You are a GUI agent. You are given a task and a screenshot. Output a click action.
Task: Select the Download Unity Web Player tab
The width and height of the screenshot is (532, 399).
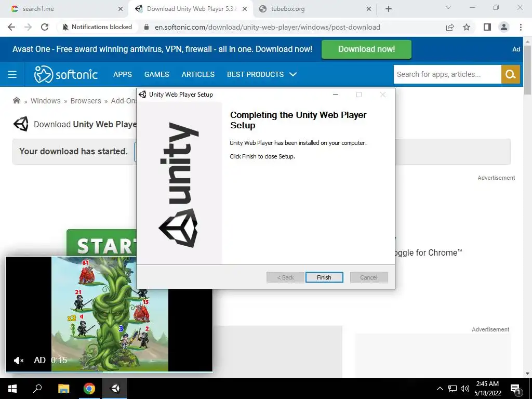[x=191, y=9]
